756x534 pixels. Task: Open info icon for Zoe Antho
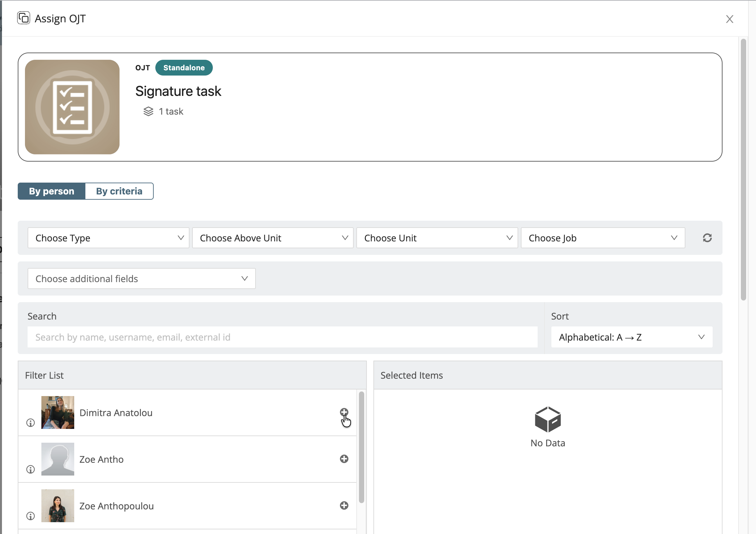[x=31, y=469]
